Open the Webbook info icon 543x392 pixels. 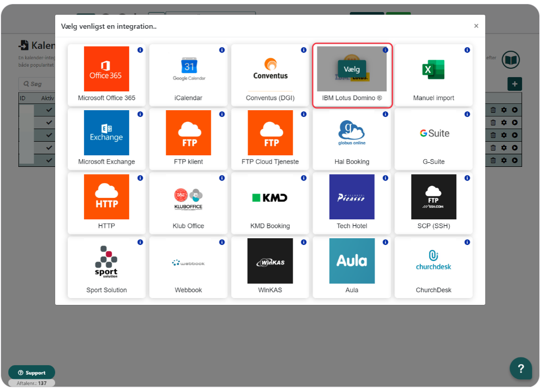pos(222,242)
